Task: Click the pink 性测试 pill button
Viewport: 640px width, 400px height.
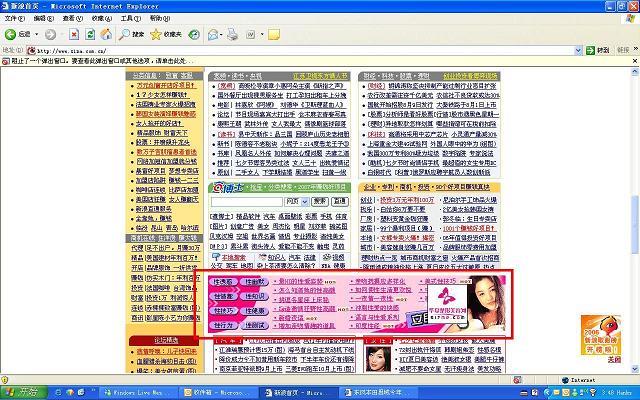Action: 254,326
